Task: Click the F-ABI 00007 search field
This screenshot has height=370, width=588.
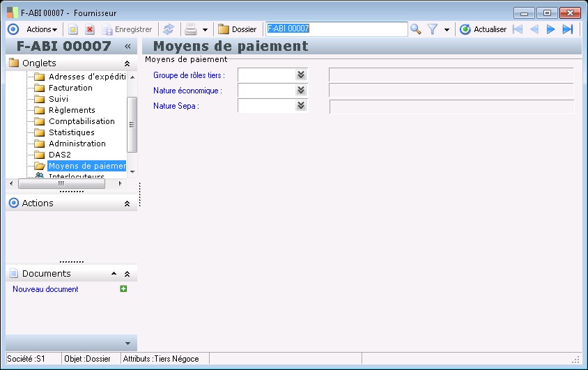Action: pyautogui.click(x=336, y=29)
